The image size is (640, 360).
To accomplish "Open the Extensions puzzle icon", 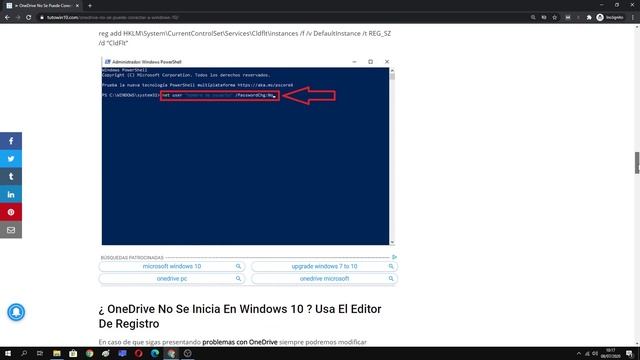I will pyautogui.click(x=589, y=18).
